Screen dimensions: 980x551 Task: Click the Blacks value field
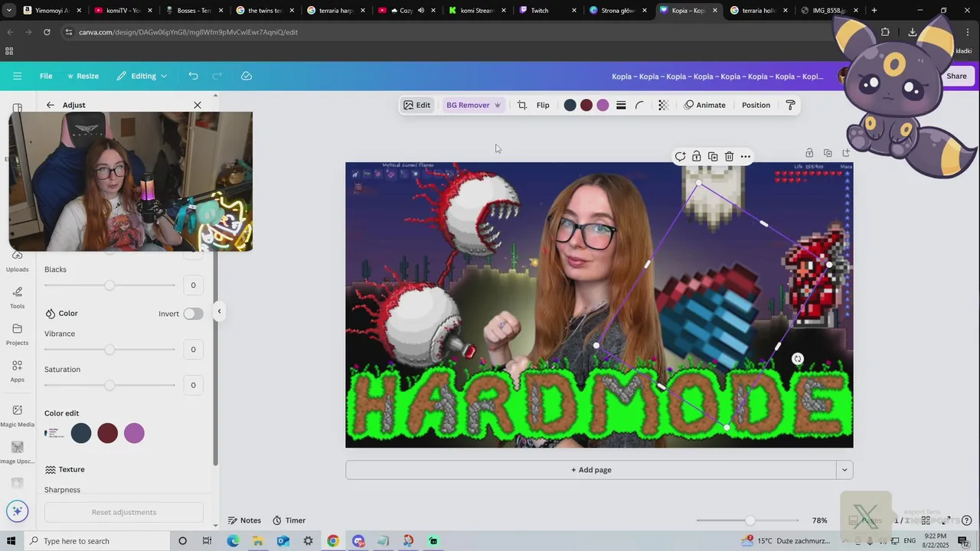(x=193, y=285)
